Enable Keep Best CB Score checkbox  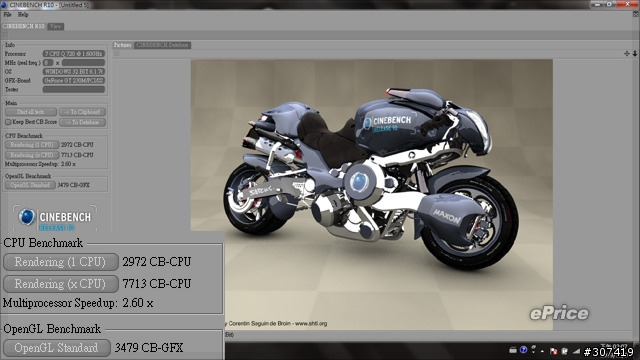8,122
